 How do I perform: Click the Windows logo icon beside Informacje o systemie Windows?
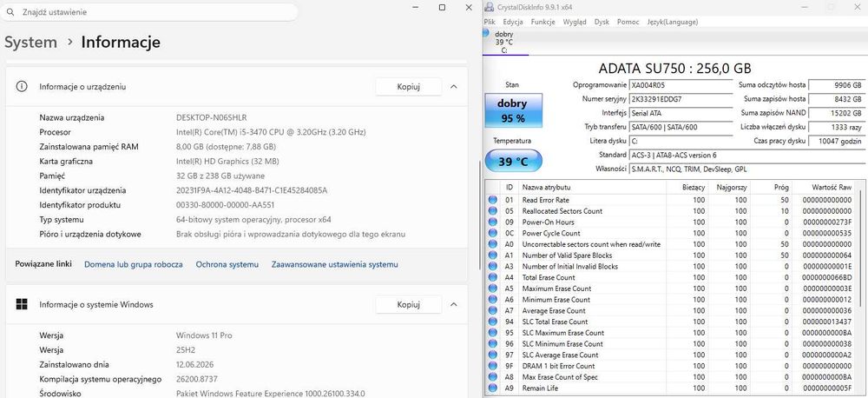pyautogui.click(x=22, y=304)
